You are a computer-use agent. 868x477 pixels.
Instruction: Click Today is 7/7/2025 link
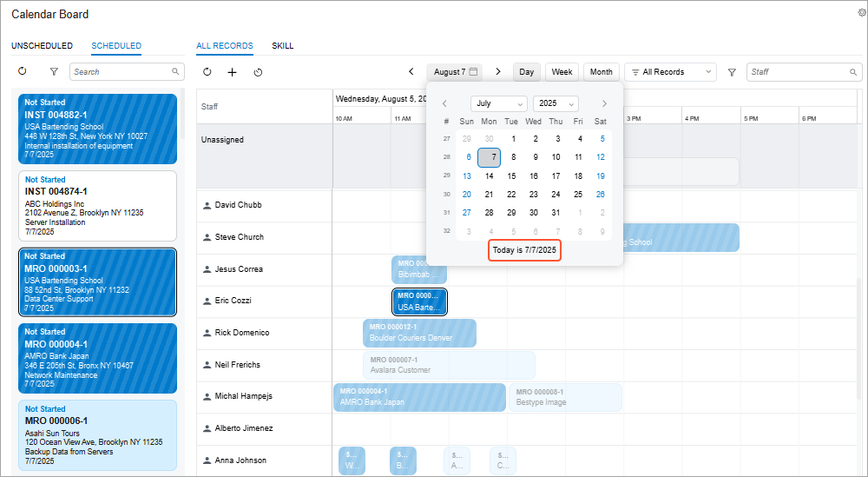click(524, 250)
